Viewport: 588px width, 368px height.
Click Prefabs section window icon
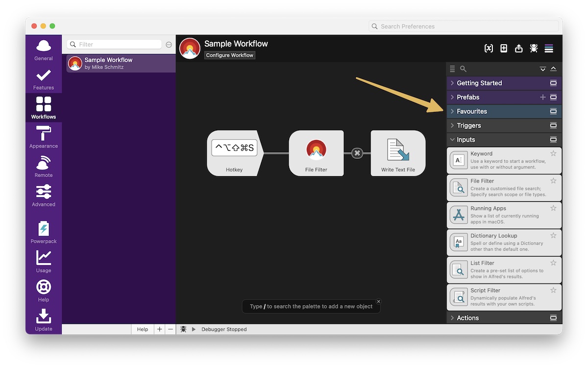tap(553, 97)
